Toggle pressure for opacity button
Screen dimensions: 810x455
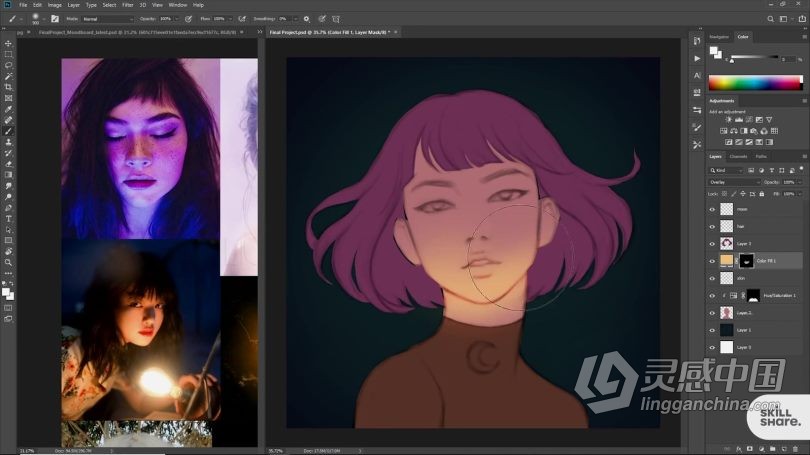pyautogui.click(x=189, y=19)
